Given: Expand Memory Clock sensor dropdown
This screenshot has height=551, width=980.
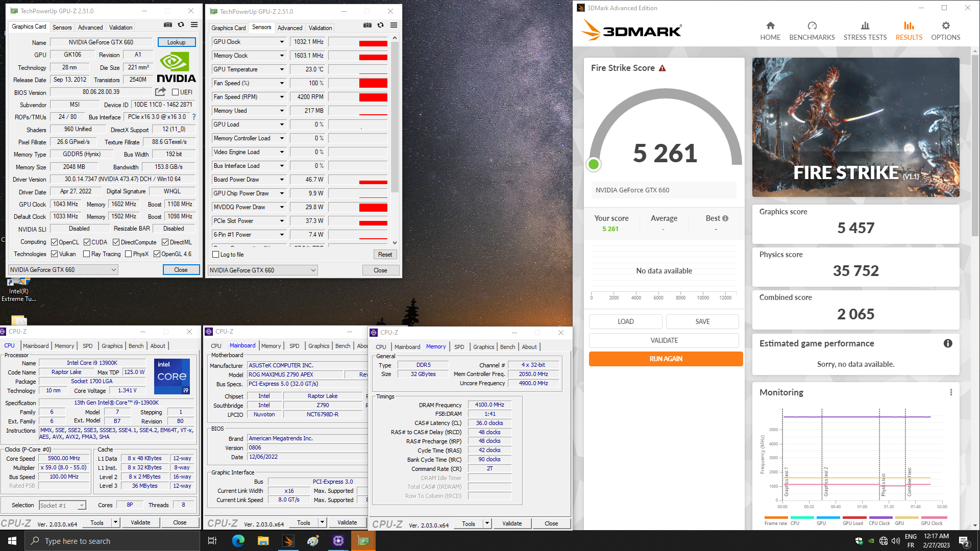Looking at the screenshot, I should pos(281,56).
